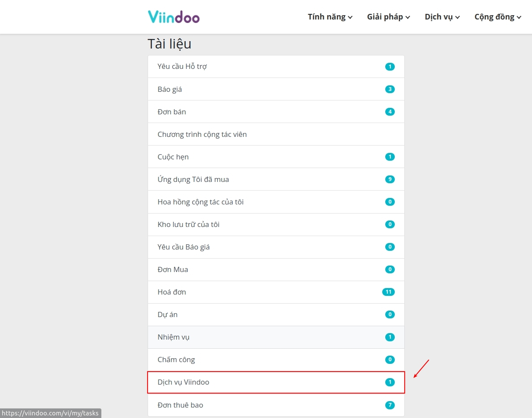This screenshot has height=418, width=532.
Task: Select the Báo giá entry
Action: tap(276, 89)
